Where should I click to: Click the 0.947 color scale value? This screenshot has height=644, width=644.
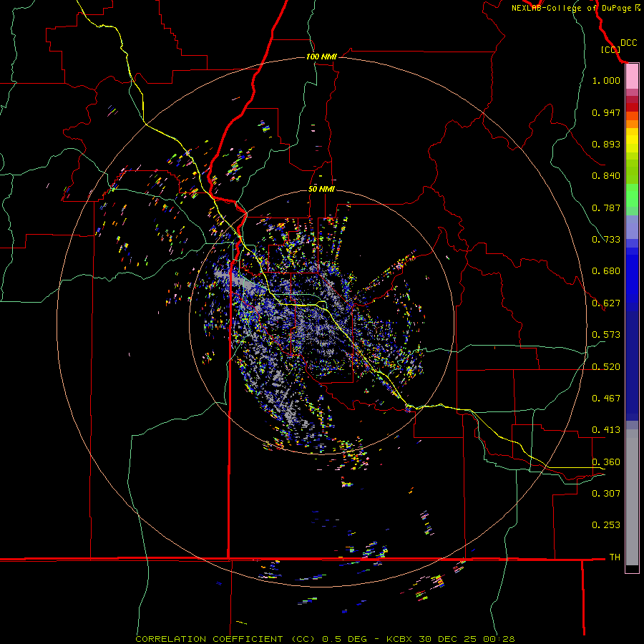pos(606,112)
